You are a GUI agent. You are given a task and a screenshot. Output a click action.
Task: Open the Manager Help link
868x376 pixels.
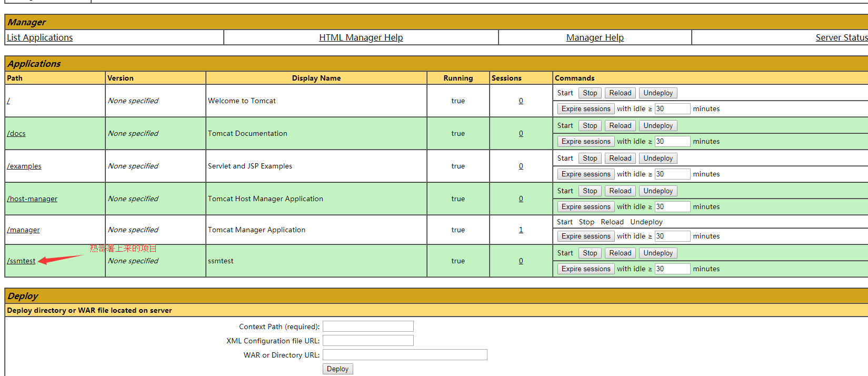pos(595,37)
